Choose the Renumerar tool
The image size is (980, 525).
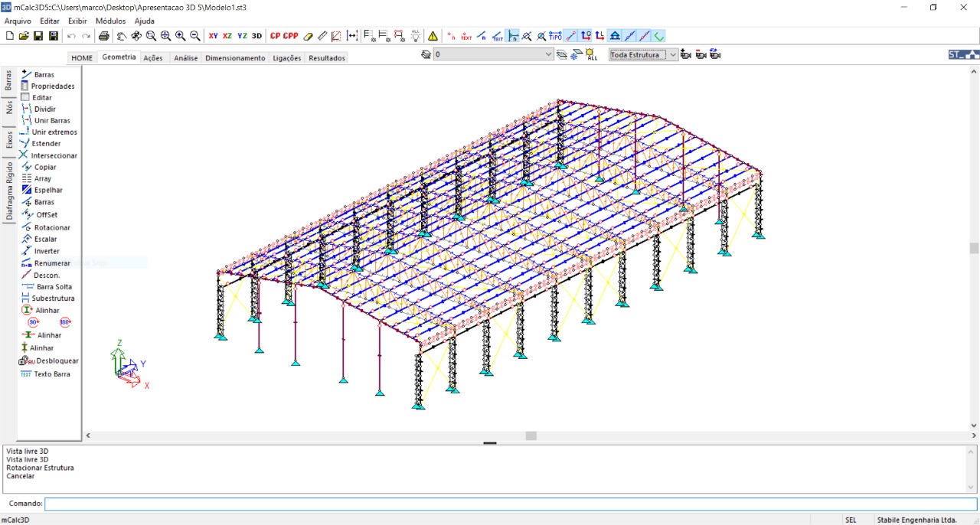[x=45, y=263]
